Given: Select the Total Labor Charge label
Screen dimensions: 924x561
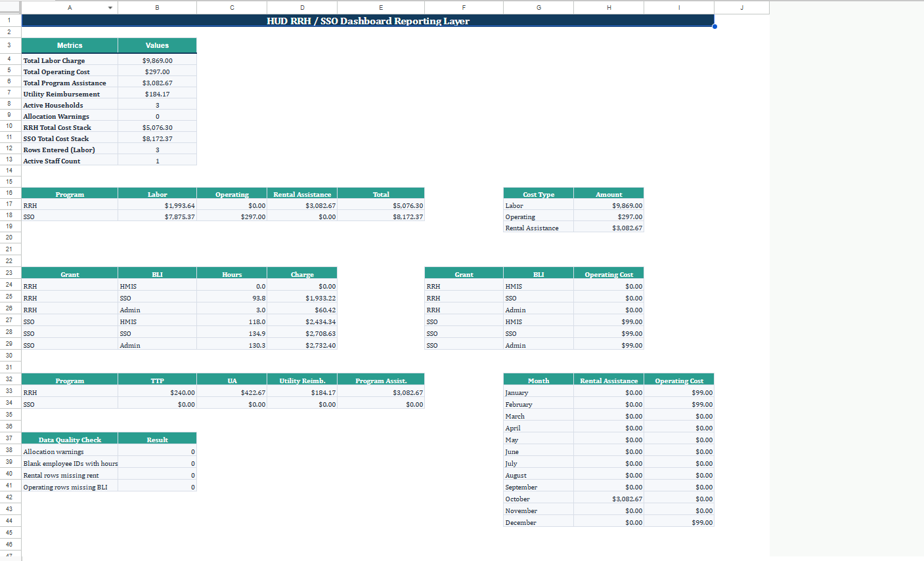Looking at the screenshot, I should point(54,60).
